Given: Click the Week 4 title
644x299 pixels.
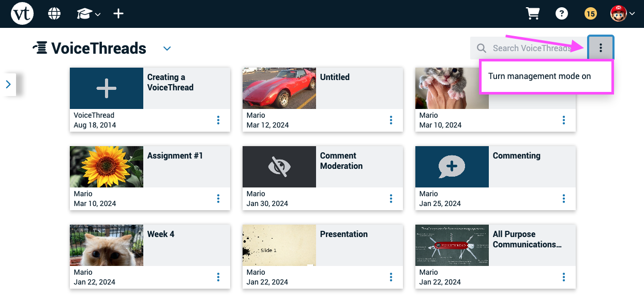Looking at the screenshot, I should (x=161, y=234).
